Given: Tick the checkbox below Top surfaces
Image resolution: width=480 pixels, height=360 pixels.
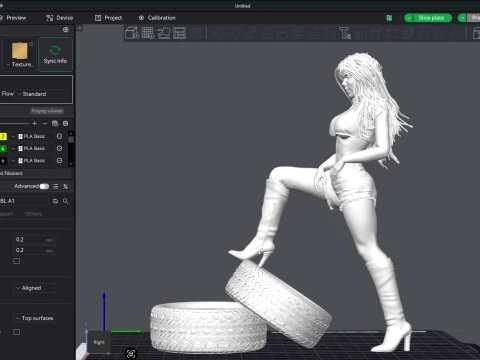Looking at the screenshot, I should (x=17, y=332).
